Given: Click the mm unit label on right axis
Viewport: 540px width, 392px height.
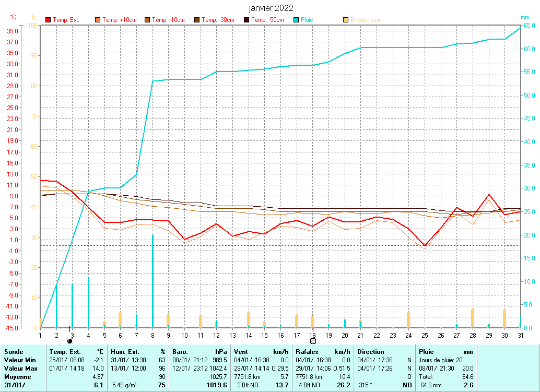Looking at the screenshot, I should (x=525, y=17).
